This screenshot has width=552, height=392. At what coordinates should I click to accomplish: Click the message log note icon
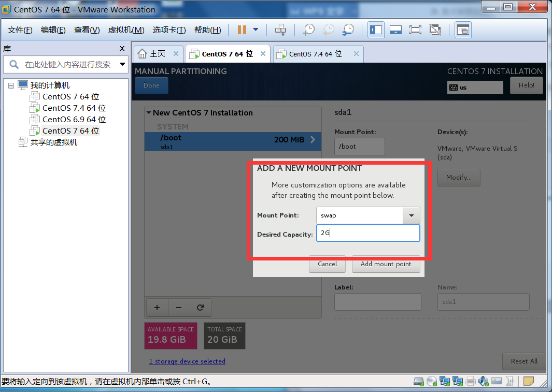click(x=528, y=381)
